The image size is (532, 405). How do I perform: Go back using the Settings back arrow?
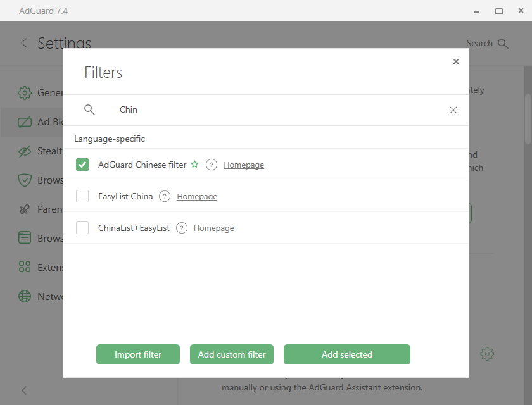click(24, 43)
